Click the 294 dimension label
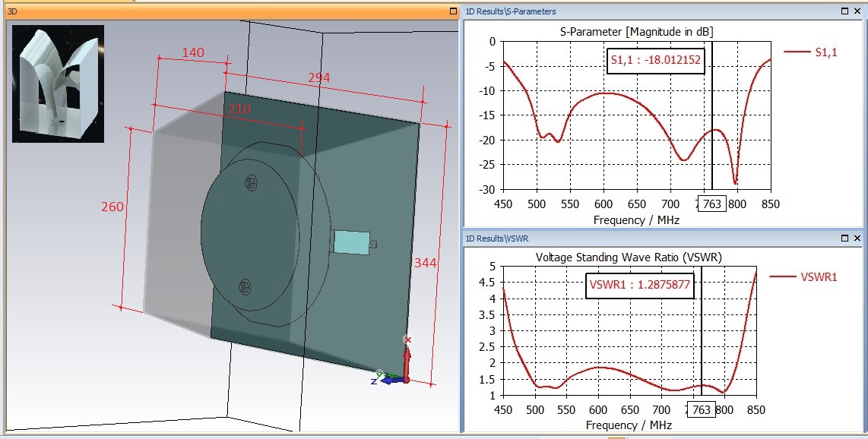Viewport: 868px width, 439px height. coord(319,78)
